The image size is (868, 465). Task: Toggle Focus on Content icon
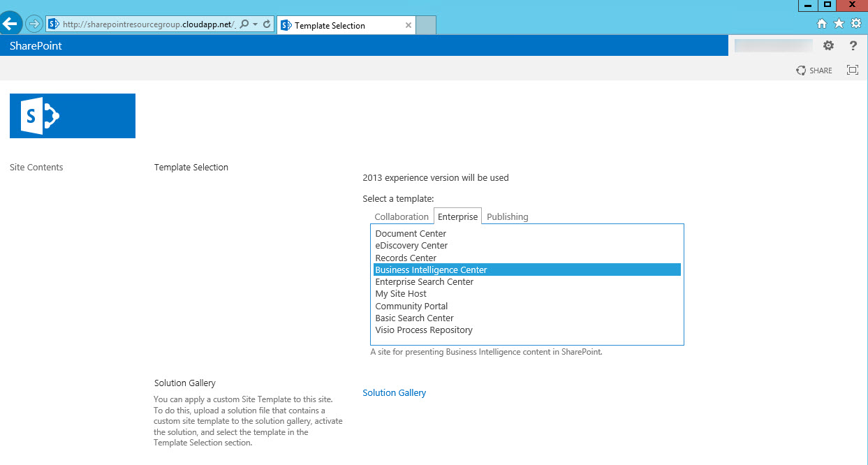(x=852, y=70)
